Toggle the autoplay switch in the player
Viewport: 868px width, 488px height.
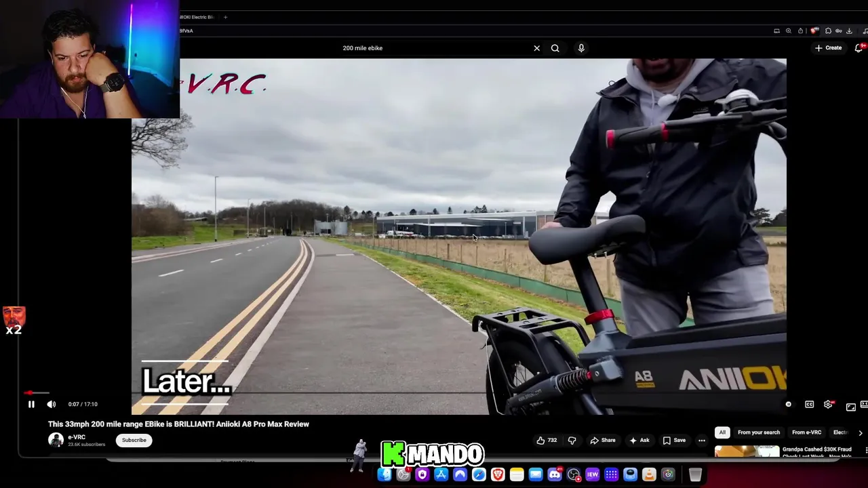point(788,405)
